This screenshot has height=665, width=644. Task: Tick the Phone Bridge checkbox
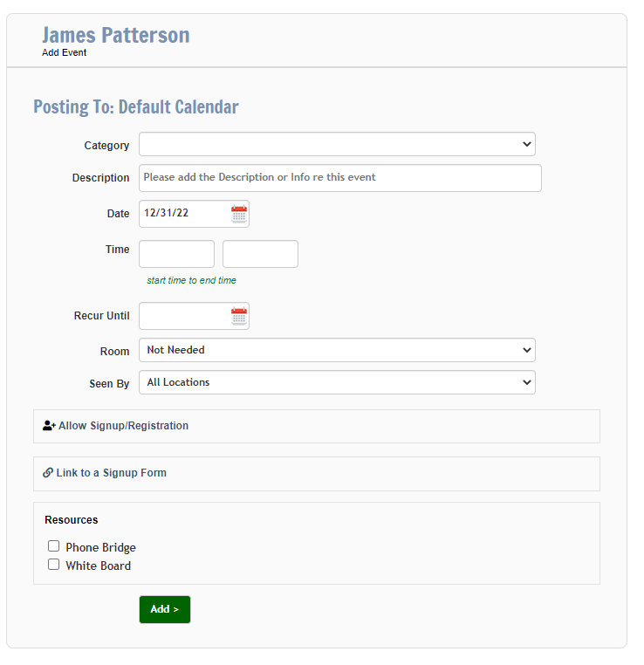point(53,545)
